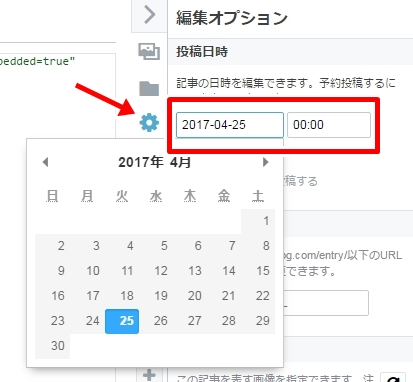Select April 21 in the calendar
413x382 pixels.
point(224,296)
